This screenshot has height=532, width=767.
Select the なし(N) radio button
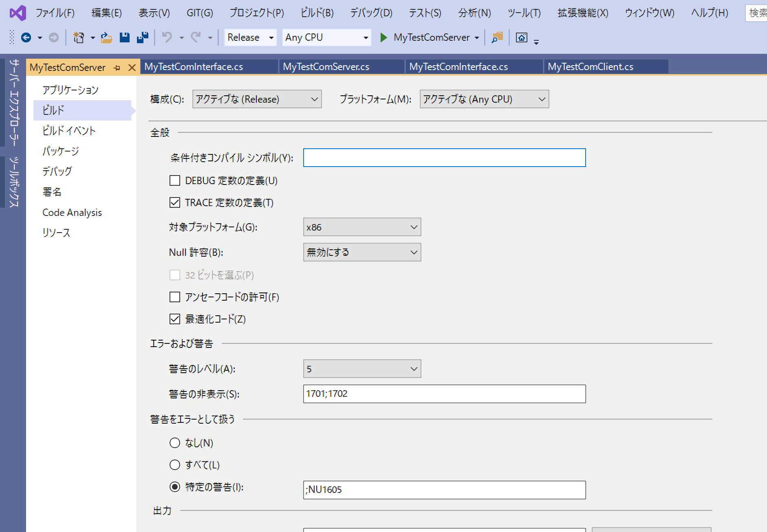coord(175,443)
